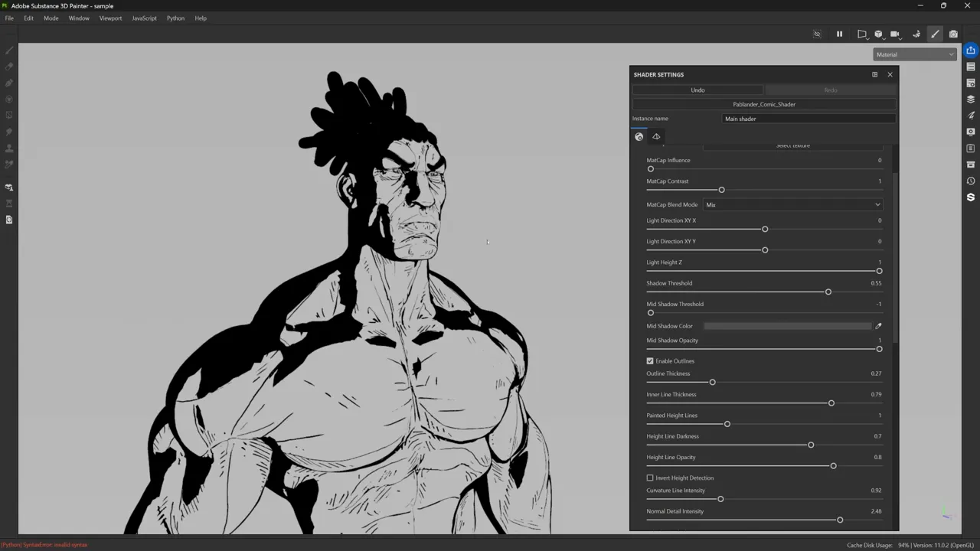Open the JavaScript menu
Screen dimensions: 980x551
144,18
